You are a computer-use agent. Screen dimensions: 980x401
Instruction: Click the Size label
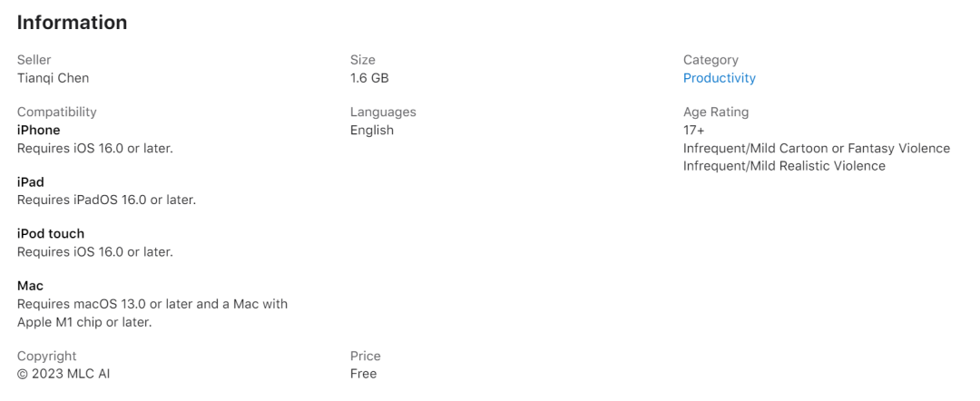coord(362,60)
